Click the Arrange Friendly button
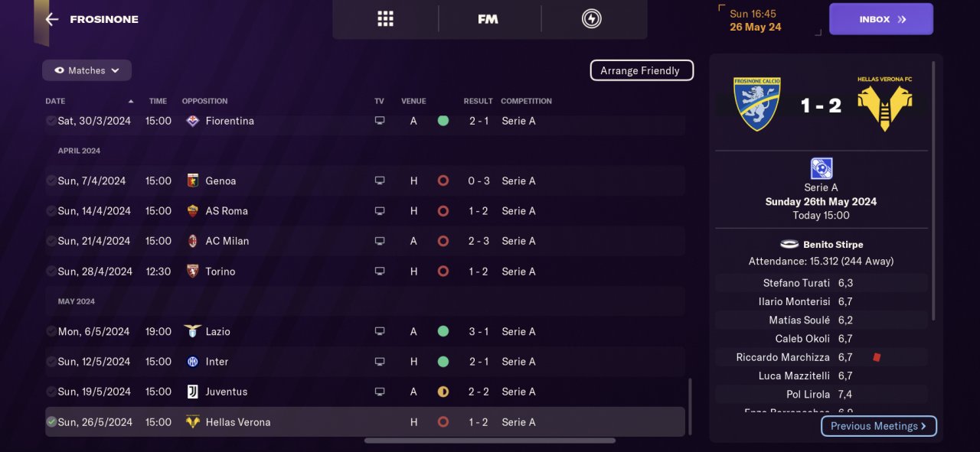Viewport: 980px width, 452px height. click(x=641, y=70)
